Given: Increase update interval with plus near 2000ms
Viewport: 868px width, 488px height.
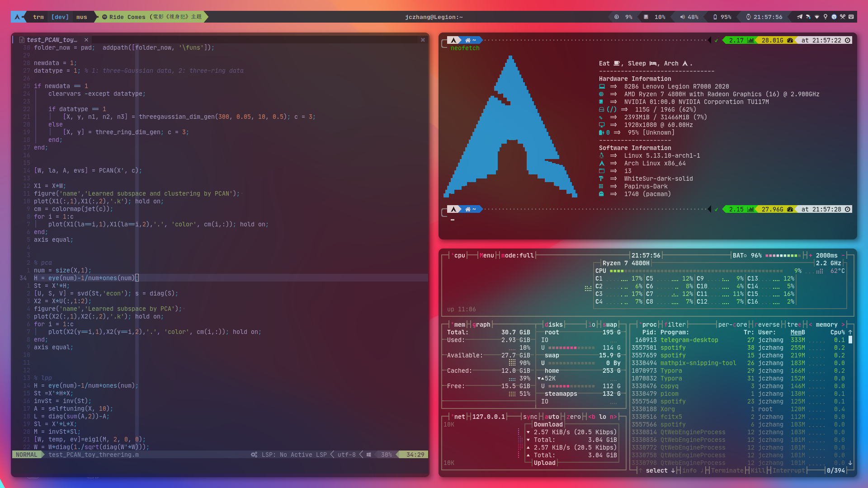Looking at the screenshot, I should 811,255.
